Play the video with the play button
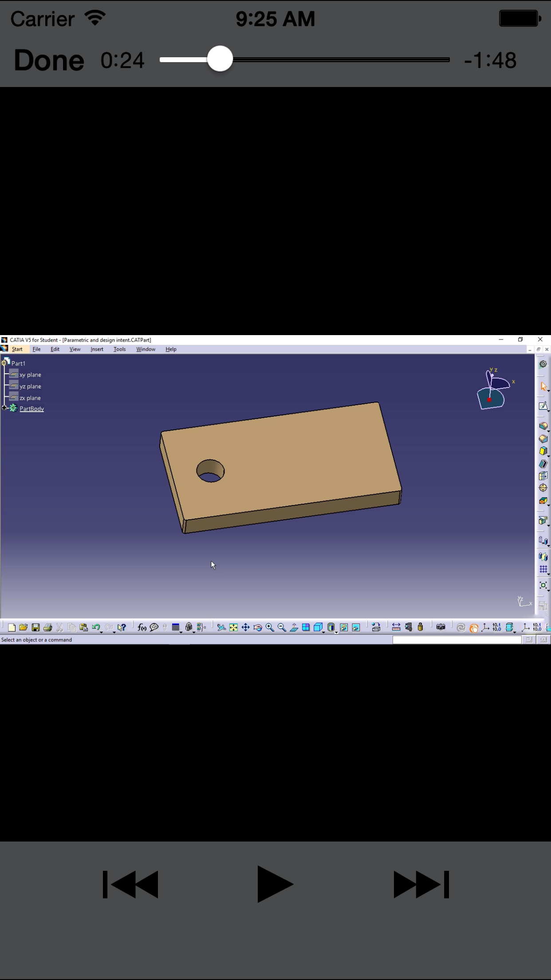 tap(275, 884)
